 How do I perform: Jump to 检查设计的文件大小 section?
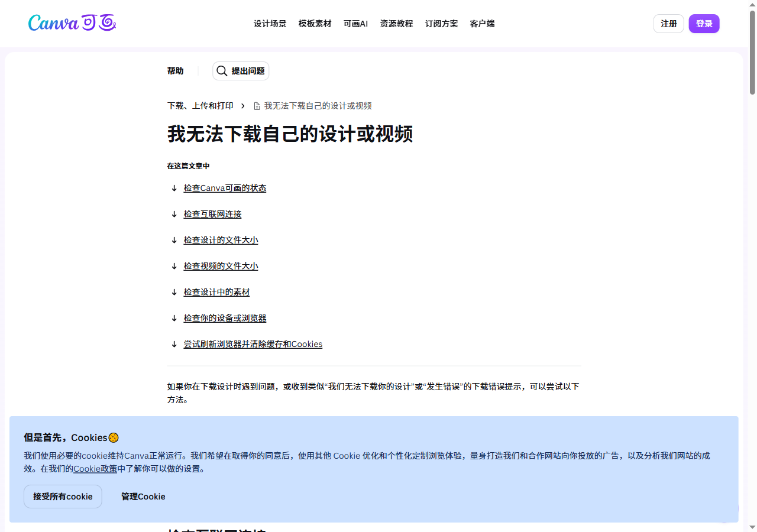click(x=221, y=240)
